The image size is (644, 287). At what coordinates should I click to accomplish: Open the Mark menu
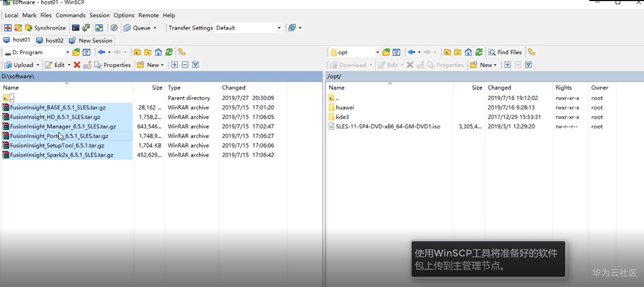coord(29,15)
